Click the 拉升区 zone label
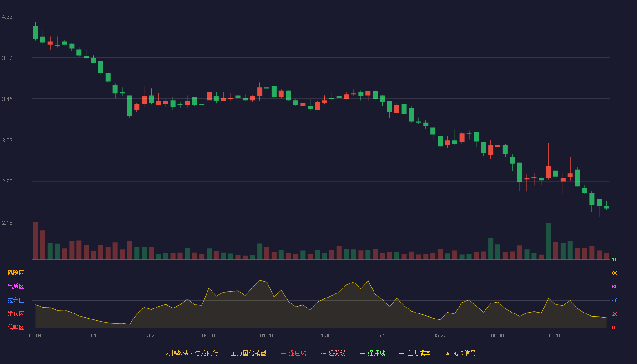This screenshot has height=364, width=637. [x=15, y=300]
